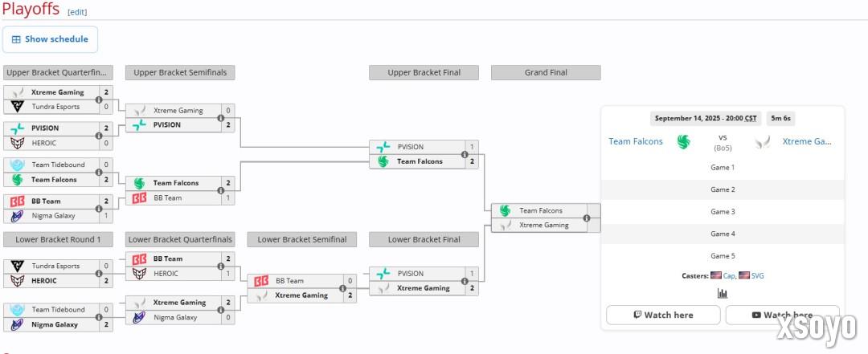Open info icon for Tundra vs HEROIC lower bracket

point(99,273)
